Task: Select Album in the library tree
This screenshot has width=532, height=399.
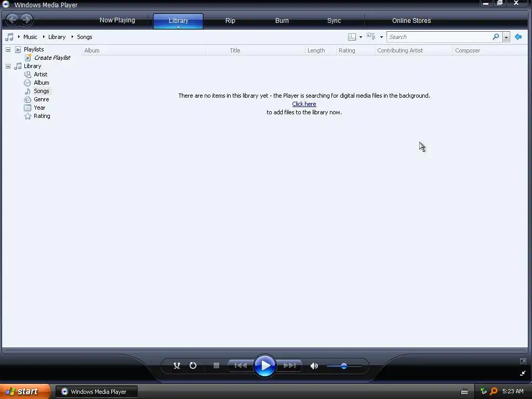Action: (x=42, y=83)
